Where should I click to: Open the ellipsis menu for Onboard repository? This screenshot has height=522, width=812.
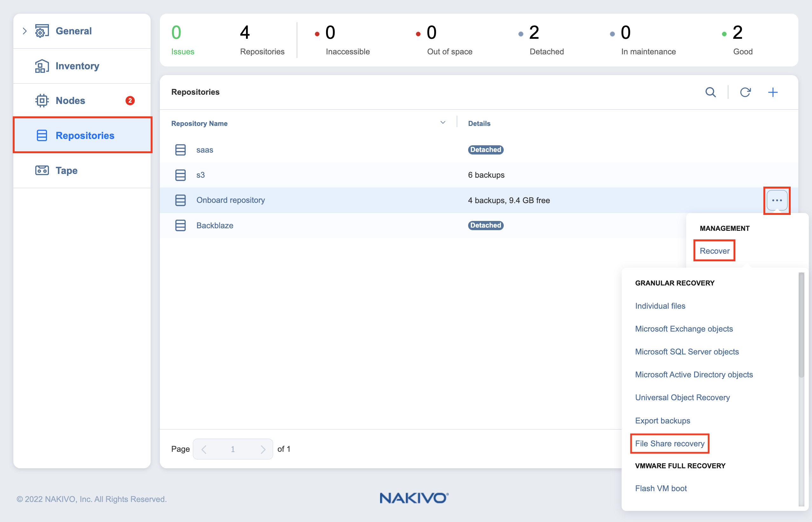[777, 200]
